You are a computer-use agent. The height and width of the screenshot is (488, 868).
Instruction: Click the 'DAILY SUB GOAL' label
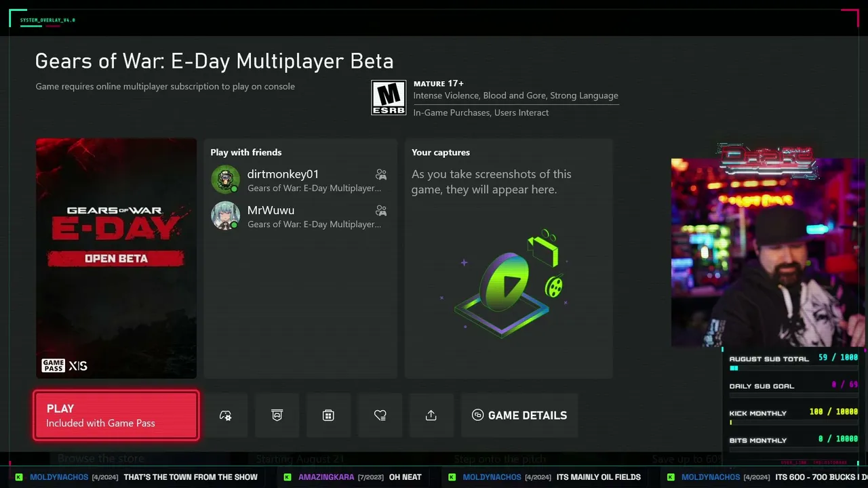[762, 386]
